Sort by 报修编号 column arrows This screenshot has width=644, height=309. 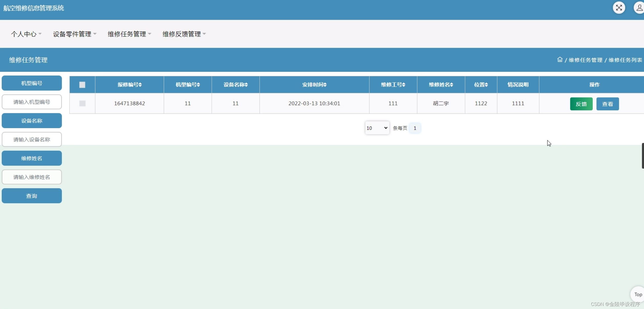(140, 85)
